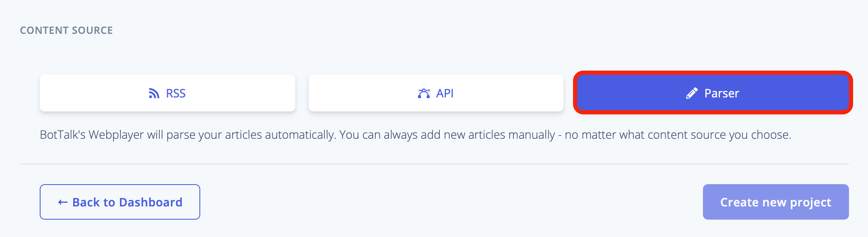Viewport: 868px width, 237px height.
Task: Select RSS as the content source
Action: [168, 93]
